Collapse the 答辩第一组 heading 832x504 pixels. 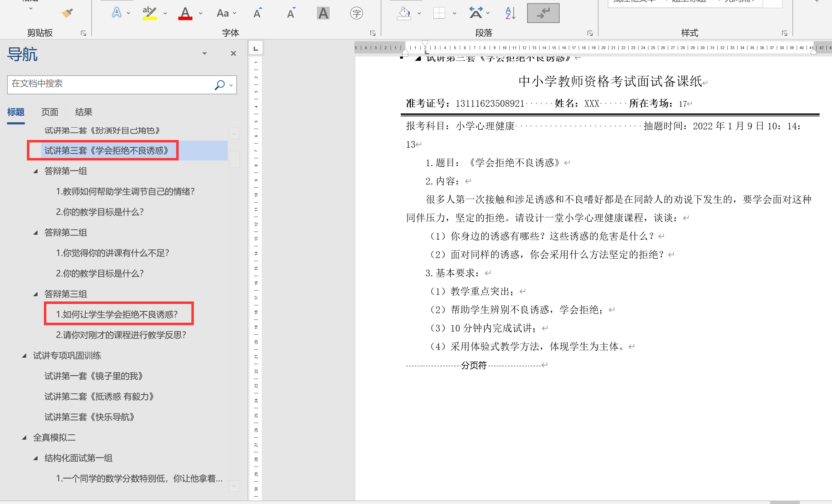tap(35, 171)
